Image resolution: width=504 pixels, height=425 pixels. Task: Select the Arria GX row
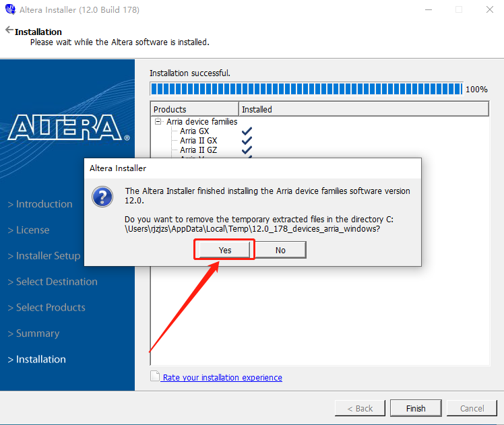tap(195, 131)
